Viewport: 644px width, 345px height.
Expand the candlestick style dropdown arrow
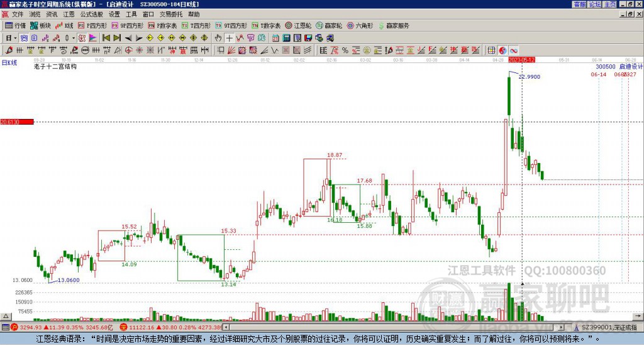(x=74, y=38)
